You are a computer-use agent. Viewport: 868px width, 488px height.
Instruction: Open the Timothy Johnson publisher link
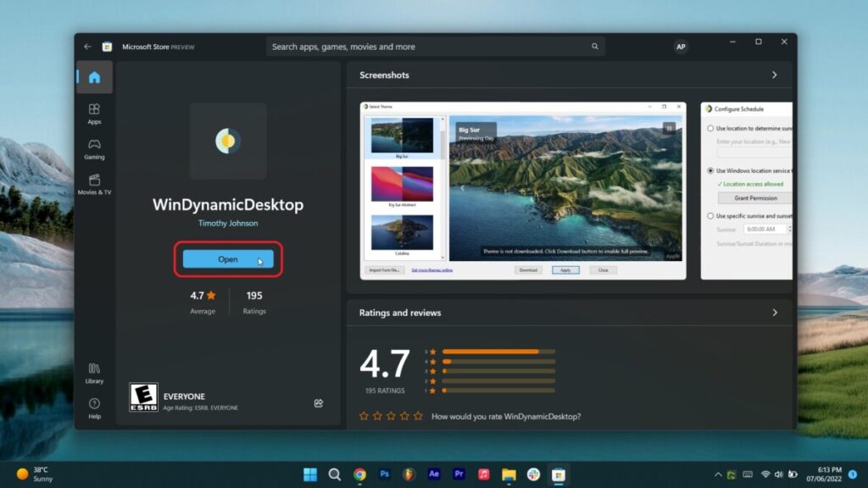point(228,223)
